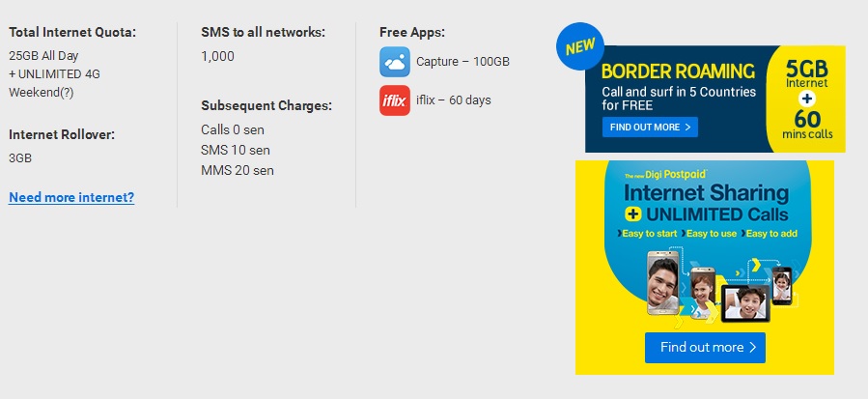Viewport: 868px width, 399px height.
Task: Click the Capture – 100GB label
Action: [x=462, y=62]
